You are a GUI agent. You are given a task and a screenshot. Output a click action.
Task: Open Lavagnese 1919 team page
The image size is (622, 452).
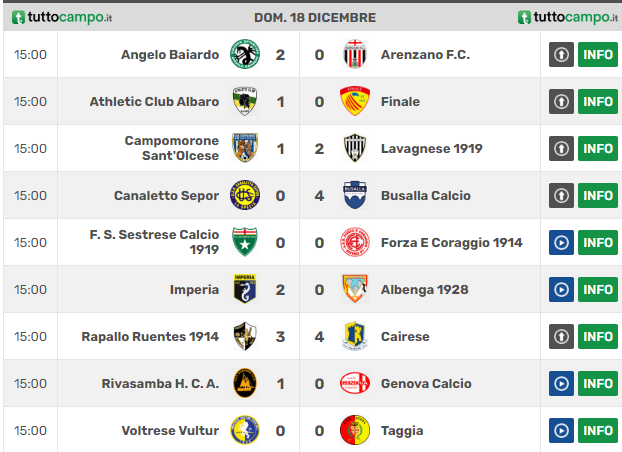tap(432, 148)
